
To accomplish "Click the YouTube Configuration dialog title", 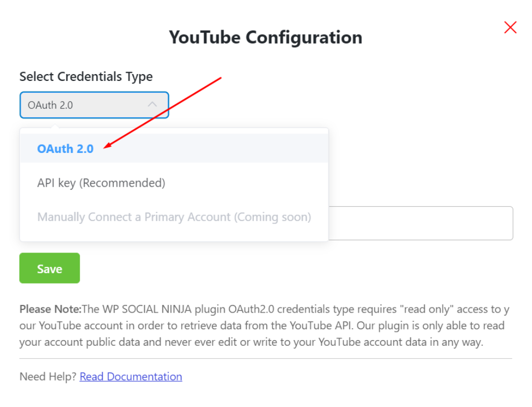I will click(265, 37).
